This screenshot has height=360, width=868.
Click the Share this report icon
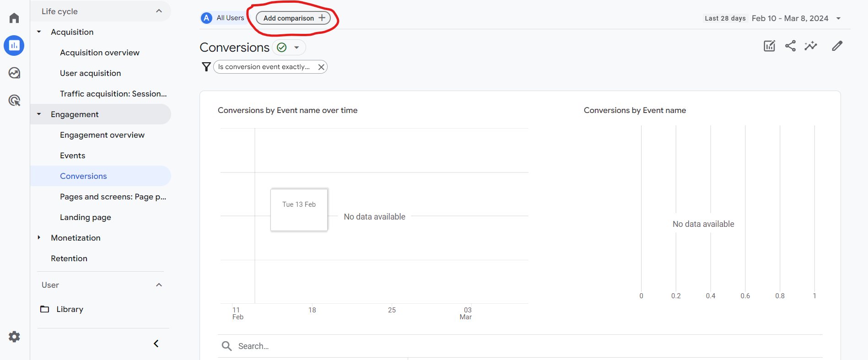coord(790,46)
